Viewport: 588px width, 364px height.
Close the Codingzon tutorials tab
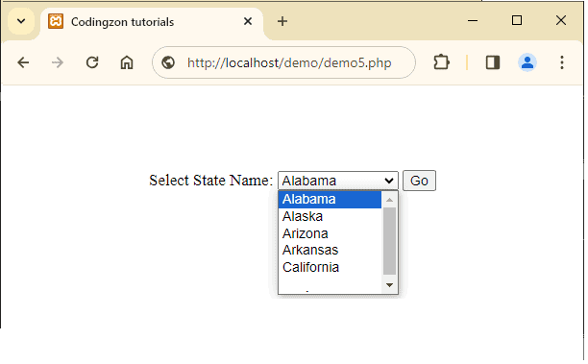(248, 21)
